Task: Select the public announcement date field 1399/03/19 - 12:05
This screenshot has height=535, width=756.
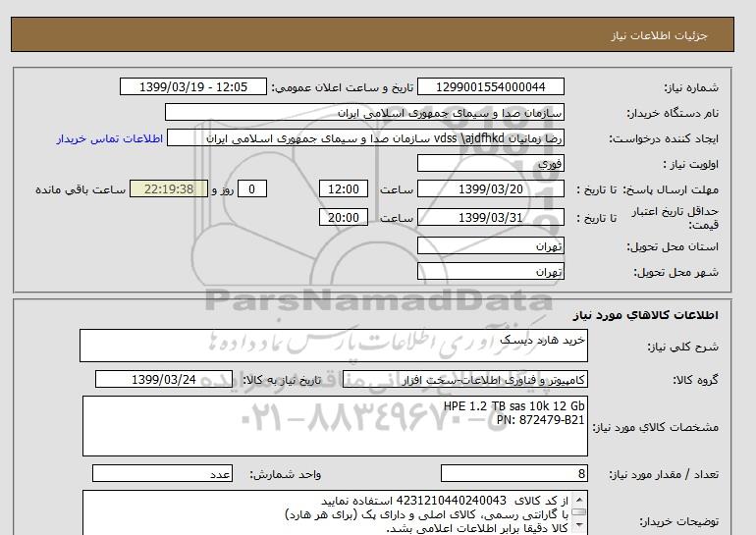Action: pos(193,86)
